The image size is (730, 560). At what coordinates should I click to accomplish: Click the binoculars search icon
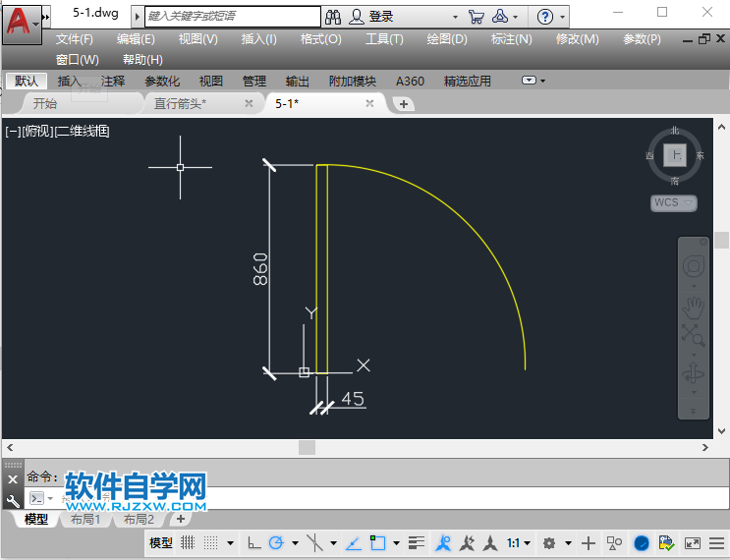click(333, 18)
